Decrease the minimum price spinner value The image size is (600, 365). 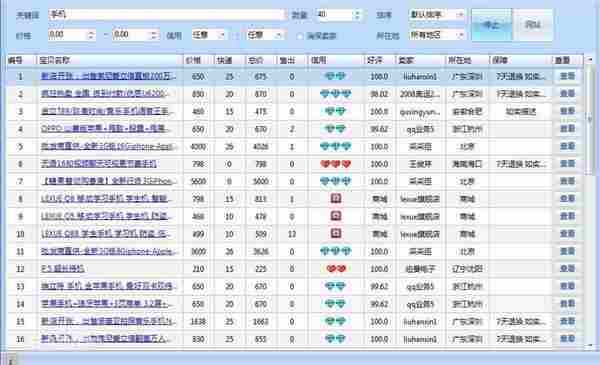[x=91, y=38]
